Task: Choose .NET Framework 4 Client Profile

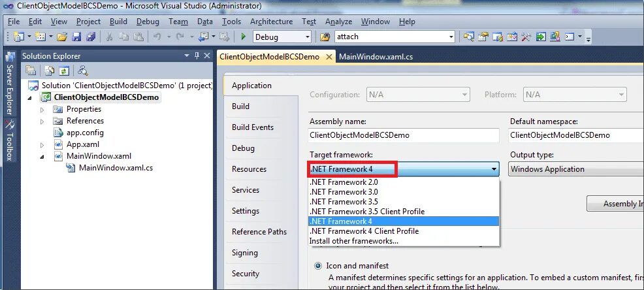Action: (404, 231)
